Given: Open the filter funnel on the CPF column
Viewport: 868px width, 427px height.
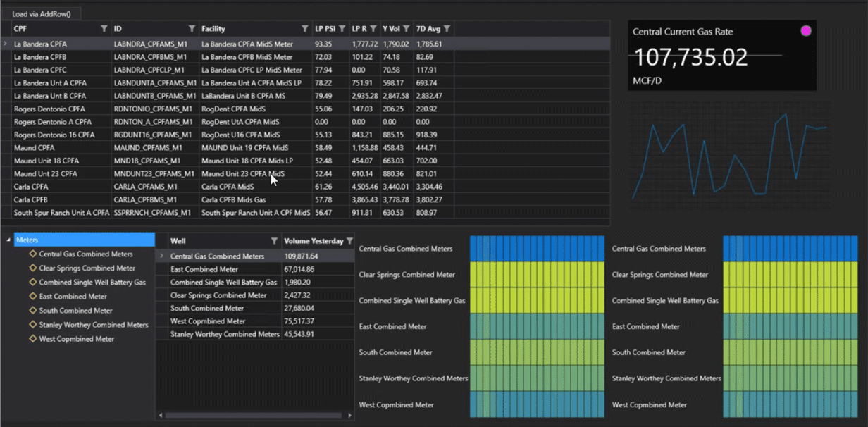Looking at the screenshot, I should tap(104, 28).
